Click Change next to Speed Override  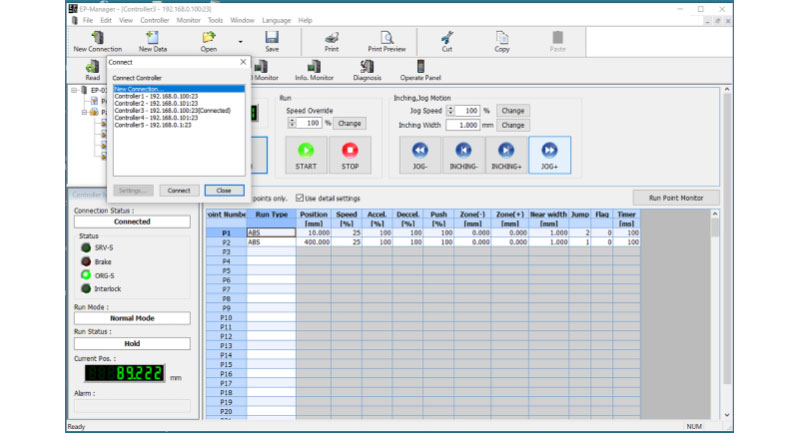click(349, 123)
